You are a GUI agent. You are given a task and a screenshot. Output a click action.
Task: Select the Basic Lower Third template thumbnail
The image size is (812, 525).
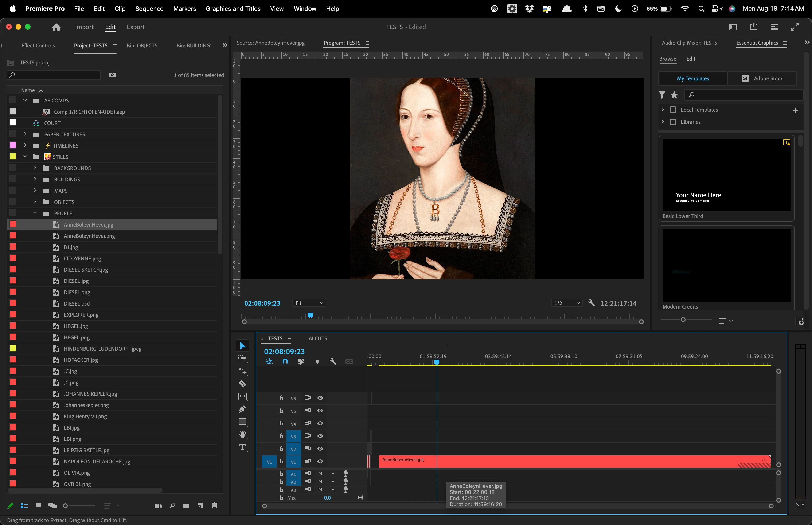[x=726, y=175]
